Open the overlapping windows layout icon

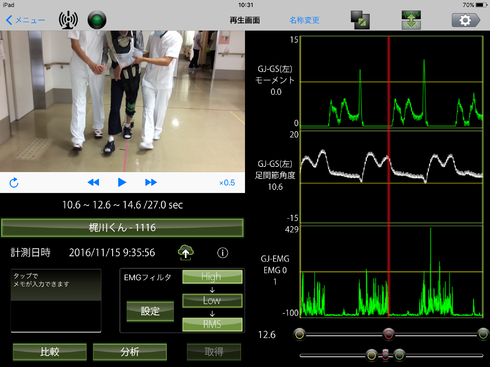[360, 20]
